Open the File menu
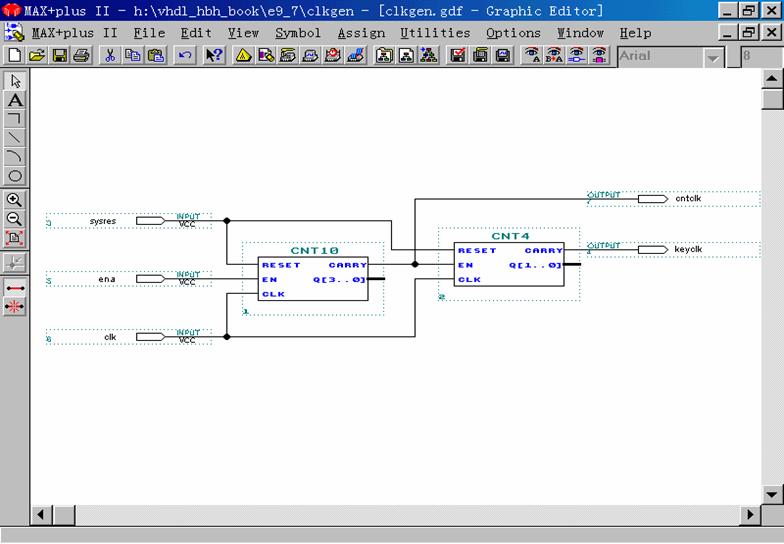This screenshot has height=544, width=784. (x=149, y=33)
